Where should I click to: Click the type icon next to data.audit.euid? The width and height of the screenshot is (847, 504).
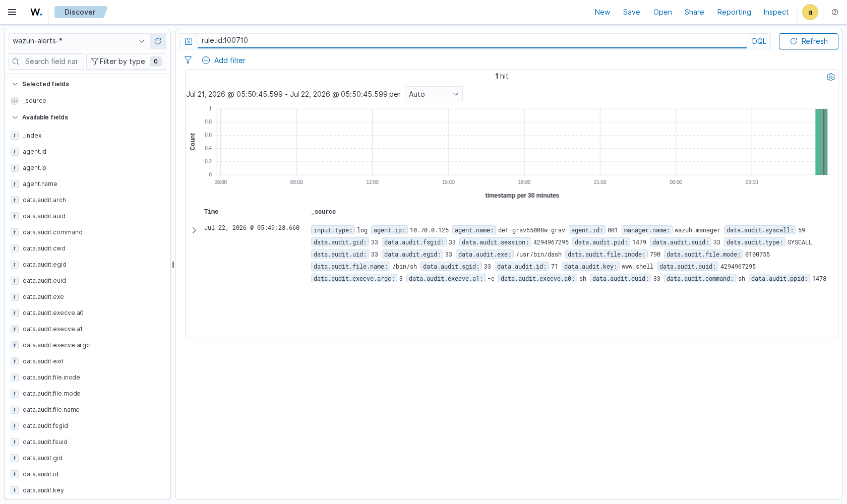15,281
